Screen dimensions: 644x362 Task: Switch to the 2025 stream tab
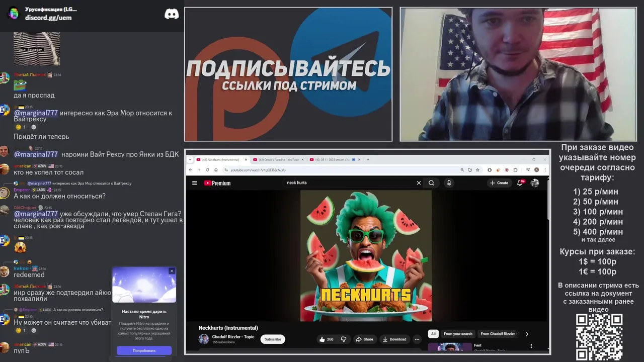(335, 159)
